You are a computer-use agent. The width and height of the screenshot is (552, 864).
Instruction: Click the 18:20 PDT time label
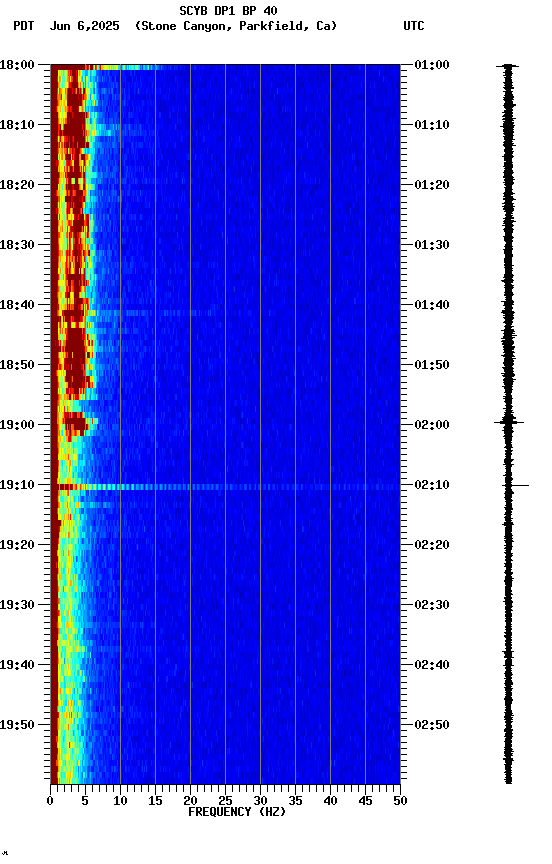click(17, 185)
